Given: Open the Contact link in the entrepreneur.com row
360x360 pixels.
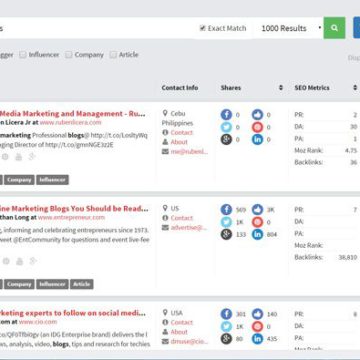Looking at the screenshot, I should tap(182, 218).
